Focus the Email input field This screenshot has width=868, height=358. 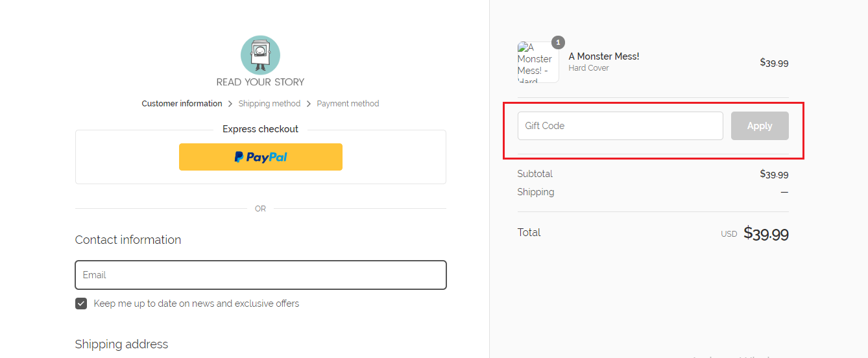(x=260, y=275)
